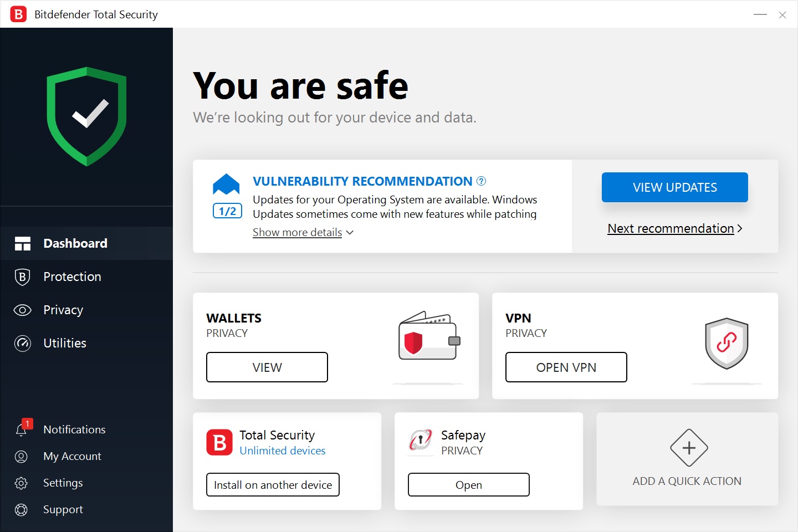Click the Privacy eye icon in sidebar
The height and width of the screenshot is (532, 798).
[x=22, y=310]
